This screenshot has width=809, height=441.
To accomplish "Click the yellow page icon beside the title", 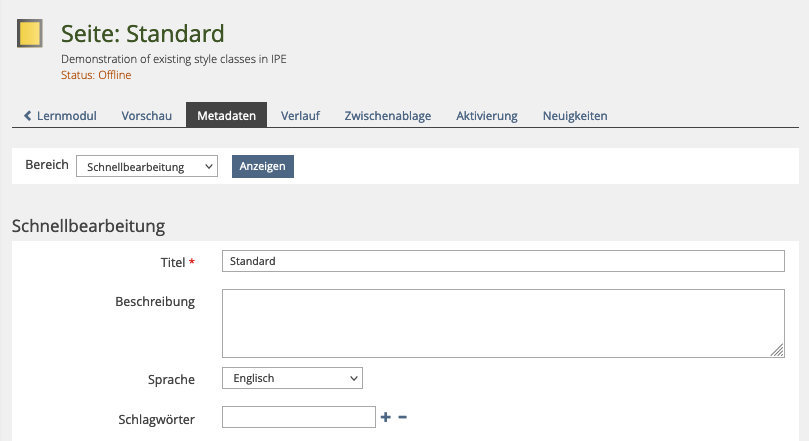I will (x=30, y=35).
